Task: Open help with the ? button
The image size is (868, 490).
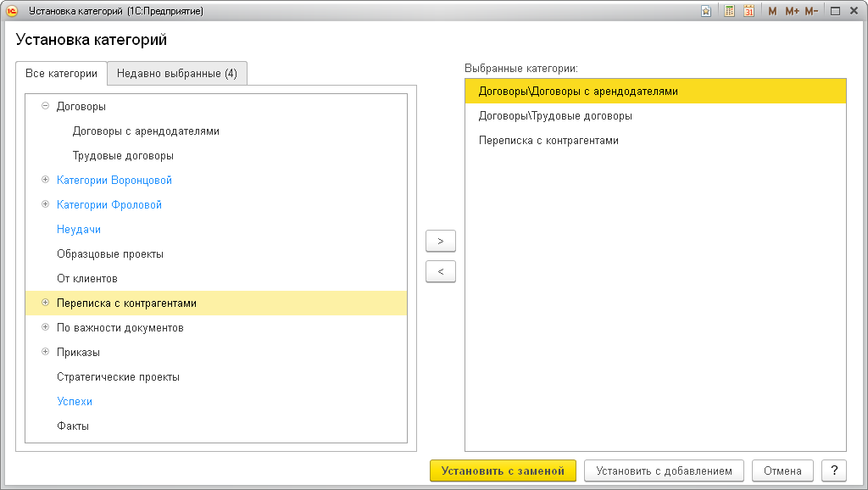Action: pos(834,471)
